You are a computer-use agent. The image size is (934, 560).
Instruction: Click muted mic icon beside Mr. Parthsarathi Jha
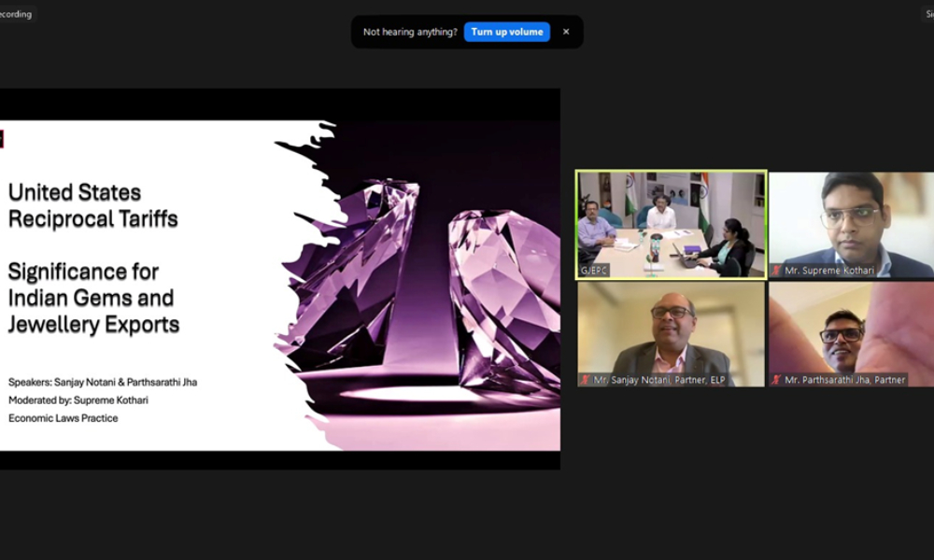click(776, 380)
